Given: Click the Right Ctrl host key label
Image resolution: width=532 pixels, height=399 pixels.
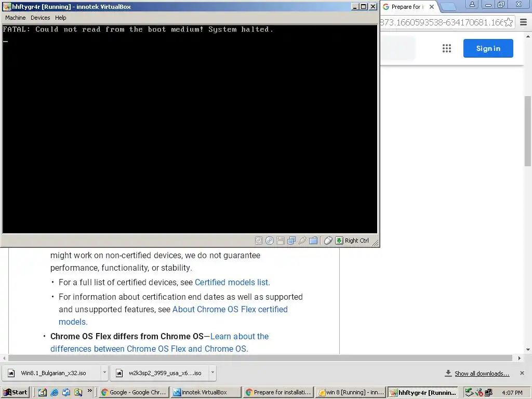Looking at the screenshot, I should (356, 241).
